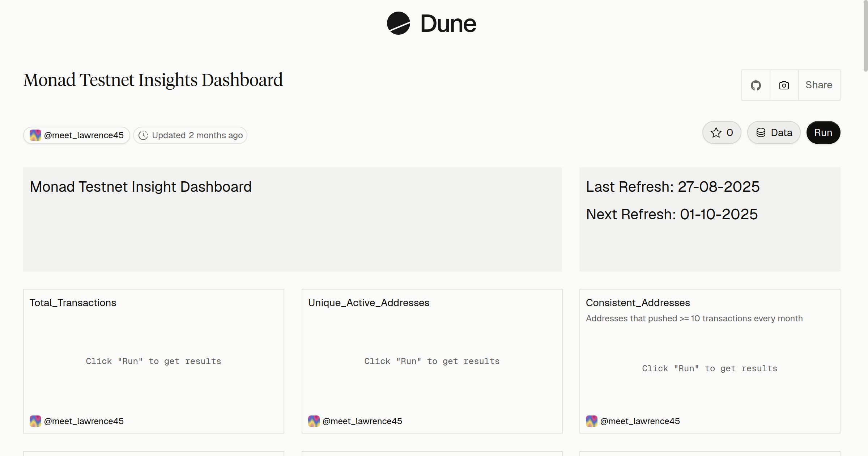
Task: Click avatar icon in Consistent_Addresses card footer
Action: click(592, 421)
